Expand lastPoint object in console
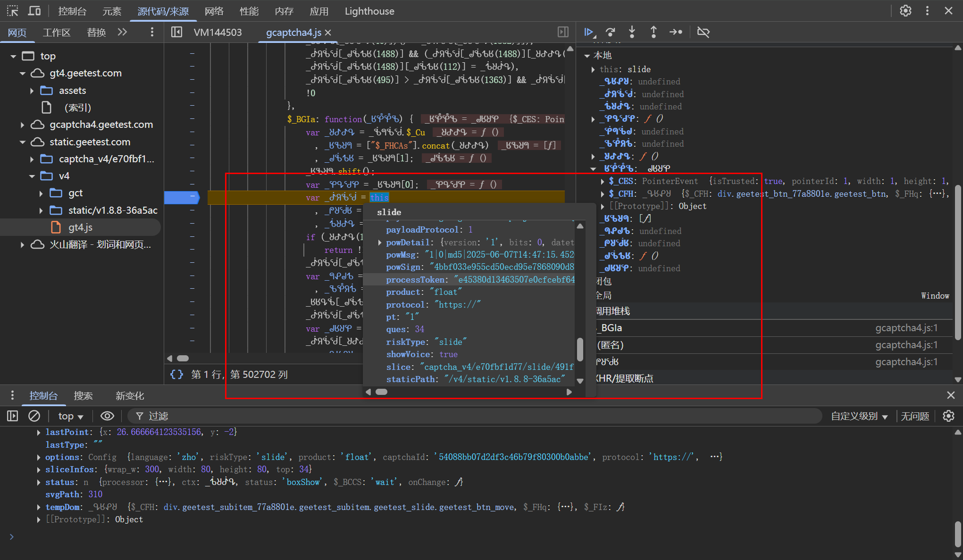This screenshot has height=560, width=963. (x=39, y=432)
